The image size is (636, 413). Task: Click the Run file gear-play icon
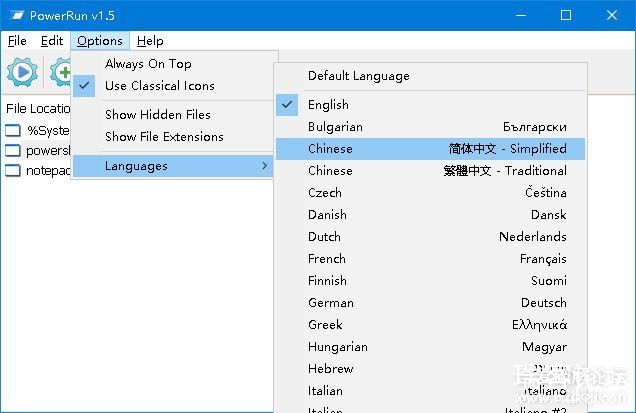22,73
